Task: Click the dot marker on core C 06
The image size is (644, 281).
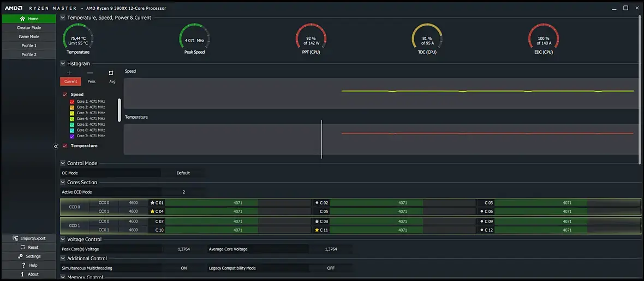Action: coord(482,211)
